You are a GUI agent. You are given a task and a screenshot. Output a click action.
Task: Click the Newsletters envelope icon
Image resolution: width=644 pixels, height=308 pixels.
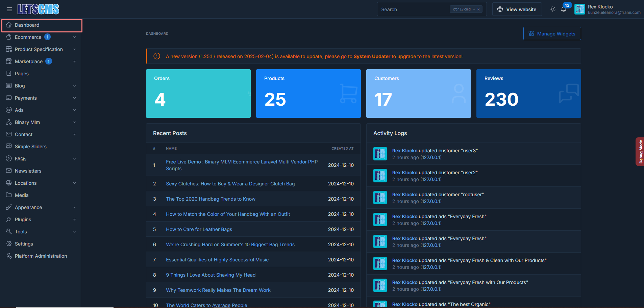pos(9,171)
